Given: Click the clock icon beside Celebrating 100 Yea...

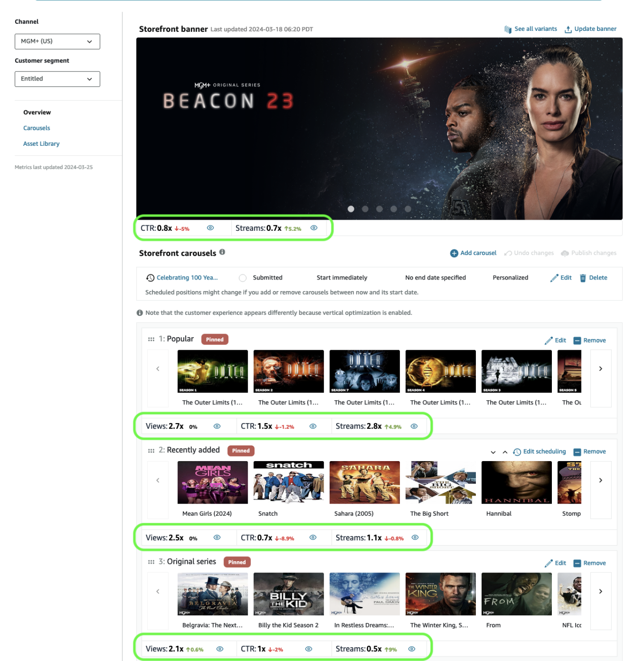Looking at the screenshot, I should tap(150, 278).
